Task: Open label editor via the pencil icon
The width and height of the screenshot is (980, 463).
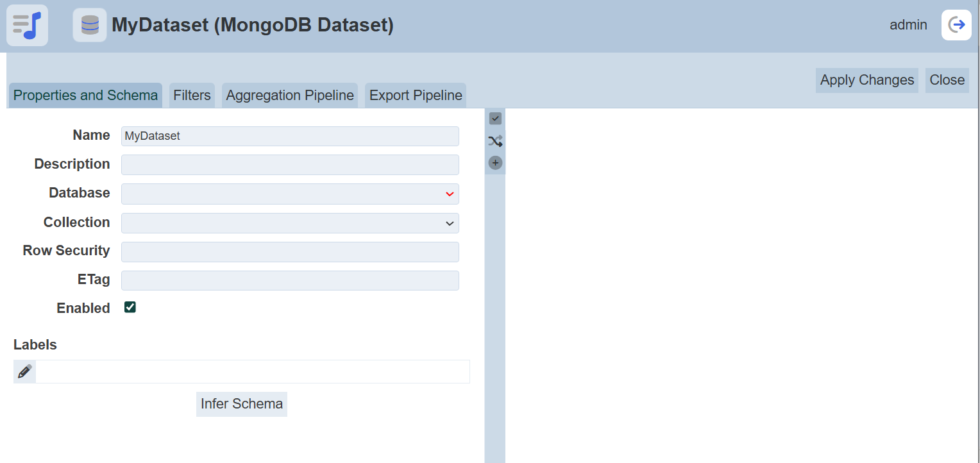Action: [x=24, y=371]
